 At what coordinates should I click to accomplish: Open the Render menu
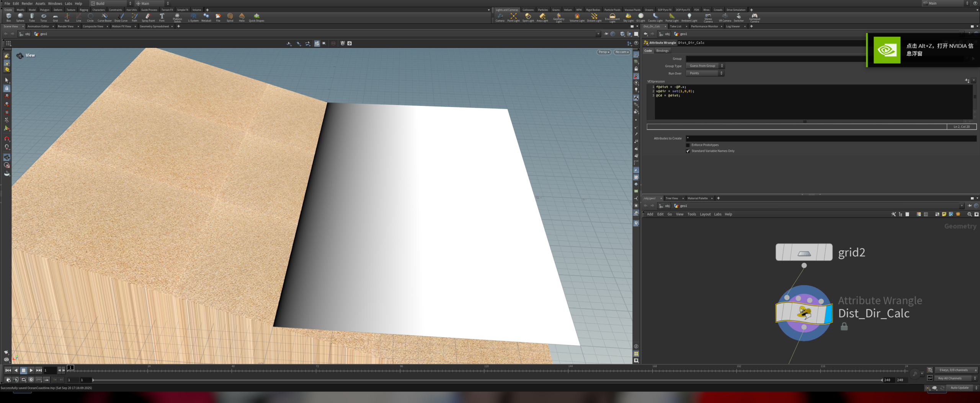(27, 3)
